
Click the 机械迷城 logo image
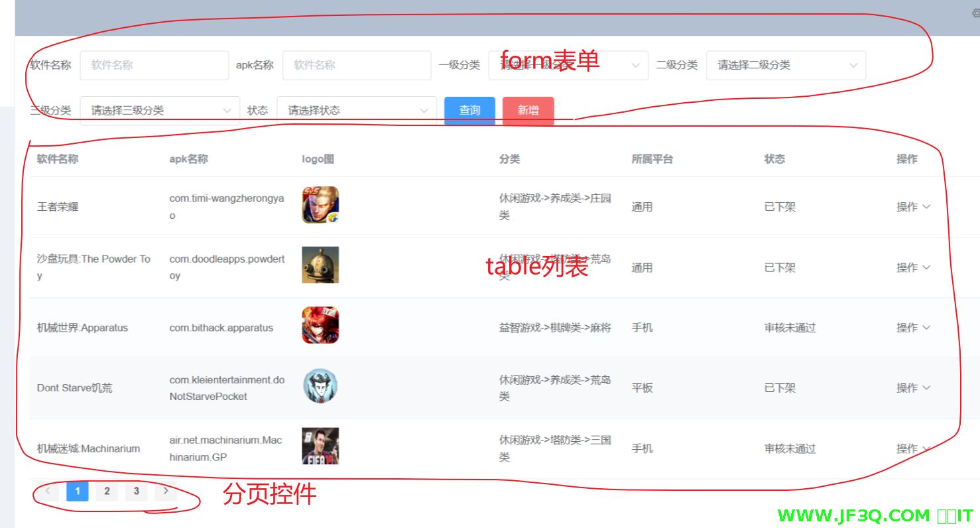[x=321, y=446]
